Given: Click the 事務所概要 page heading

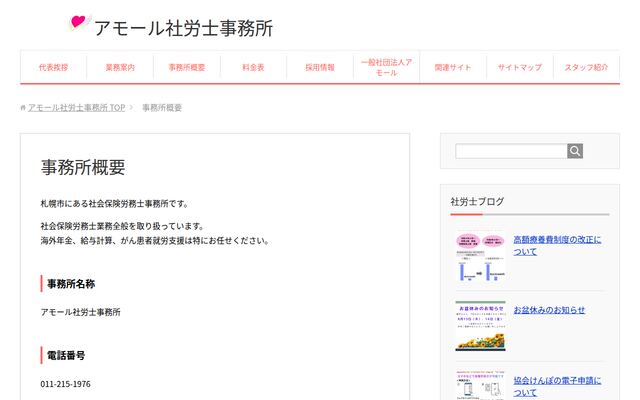Looking at the screenshot, I should pyautogui.click(x=83, y=167).
